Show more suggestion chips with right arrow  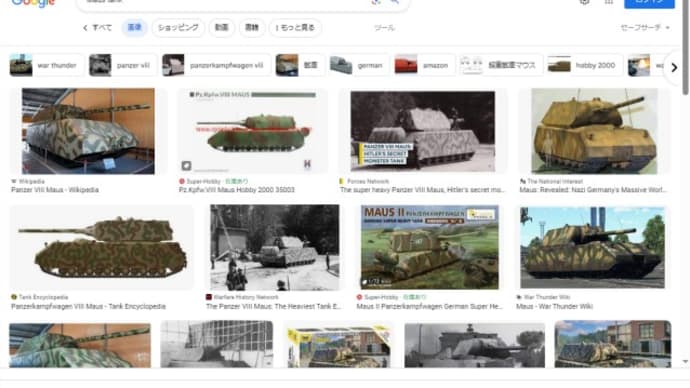[x=674, y=67]
